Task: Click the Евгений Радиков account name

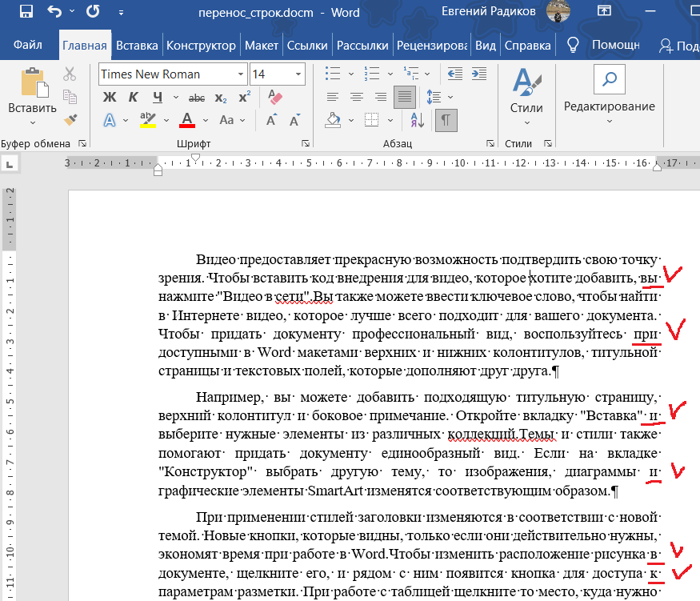Action: tap(488, 11)
